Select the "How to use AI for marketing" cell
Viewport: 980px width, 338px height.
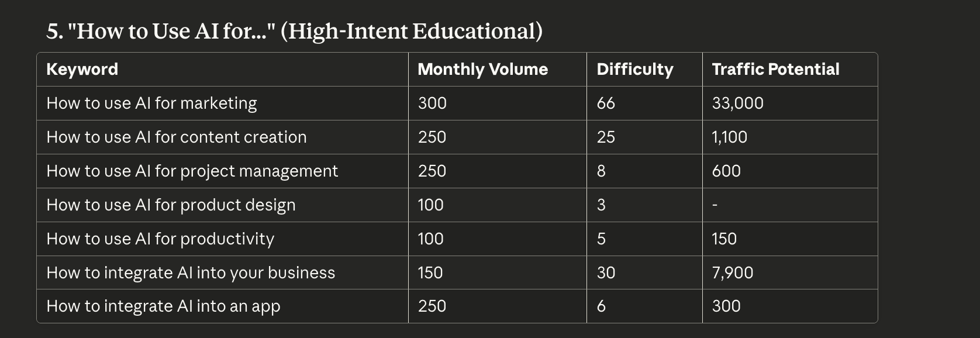point(151,104)
